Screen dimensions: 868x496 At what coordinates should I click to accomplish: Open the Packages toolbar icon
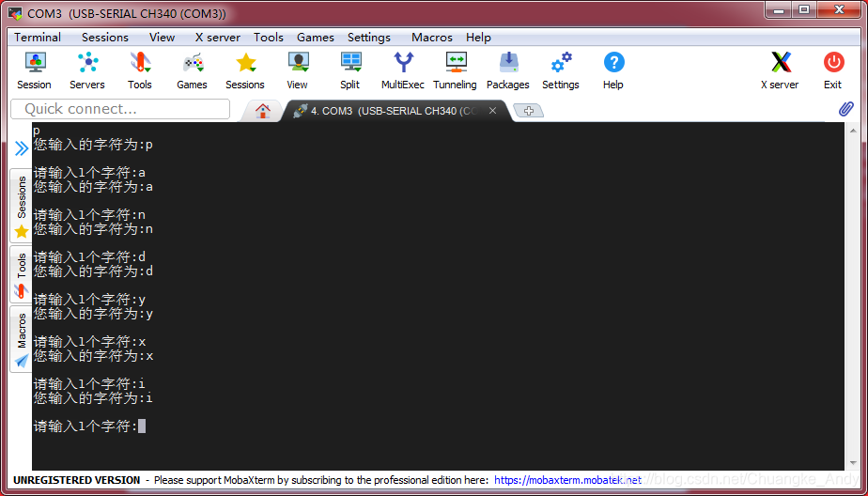pyautogui.click(x=508, y=70)
